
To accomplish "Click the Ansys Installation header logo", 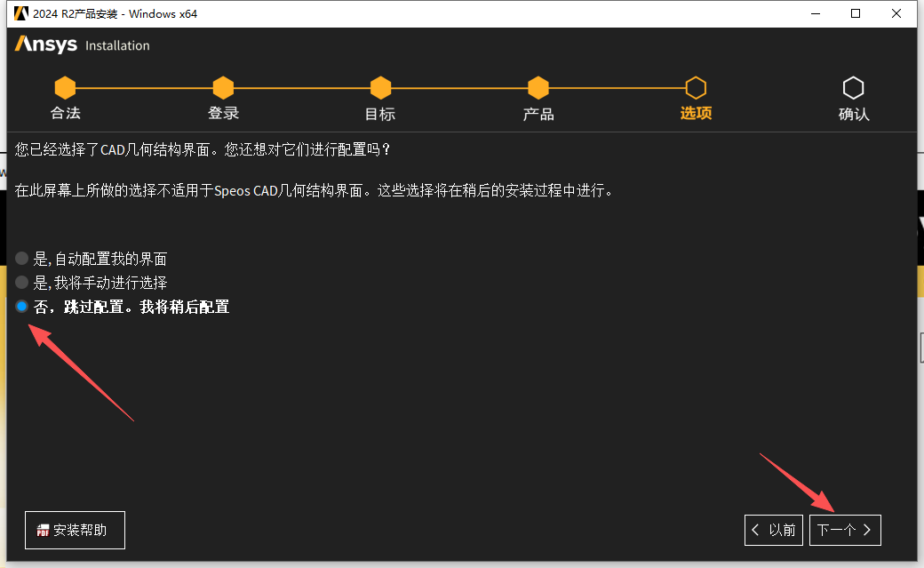I will coord(46,44).
